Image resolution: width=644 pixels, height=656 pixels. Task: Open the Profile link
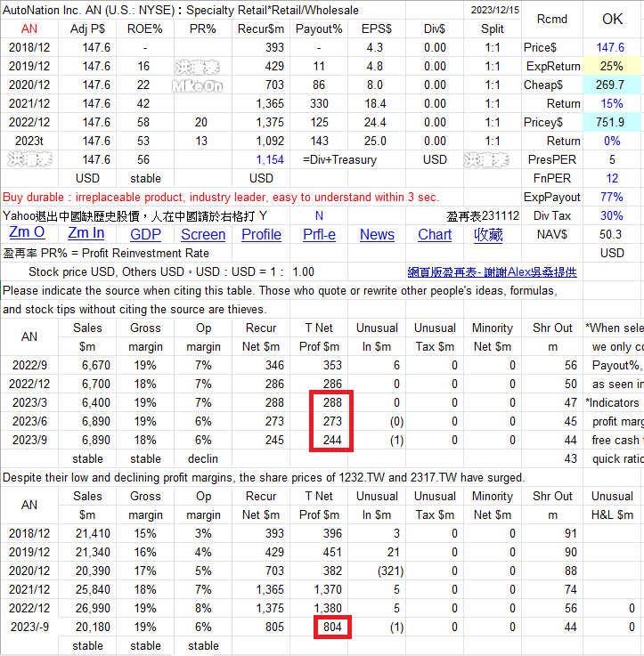pos(261,234)
